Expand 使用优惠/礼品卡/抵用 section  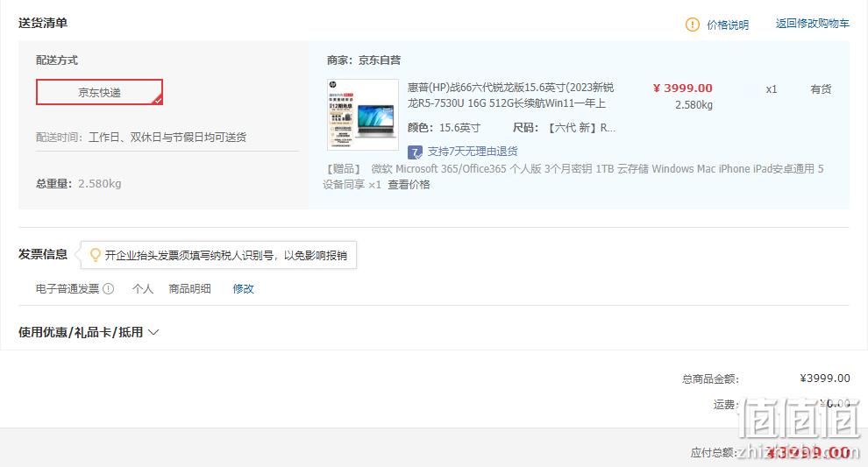[89, 332]
